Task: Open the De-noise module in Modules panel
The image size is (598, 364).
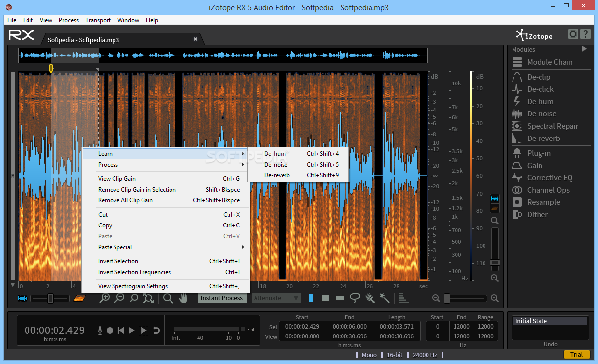Action: pos(534,114)
